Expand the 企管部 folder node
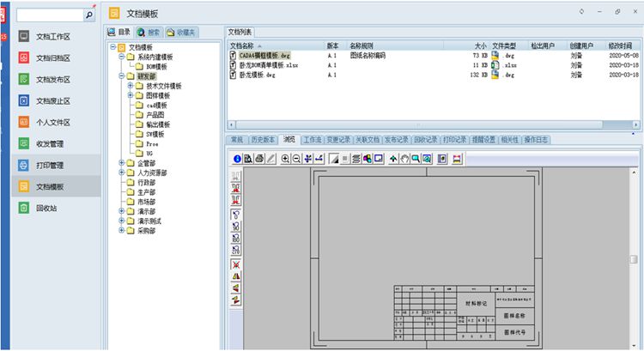The width and height of the screenshot is (644, 351). tap(120, 162)
